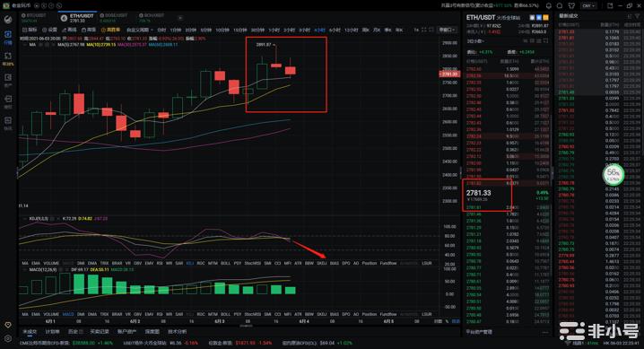Collapse the KDJ(9,3,3) panel legend arrow
The height and width of the screenshot is (349, 644).
pos(23,219)
